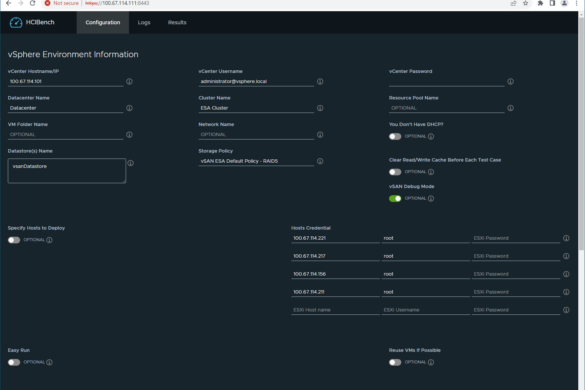Viewport: 585px width, 390px height.
Task: Enable Specify Hosts to Deploy toggle
Action: 14,240
